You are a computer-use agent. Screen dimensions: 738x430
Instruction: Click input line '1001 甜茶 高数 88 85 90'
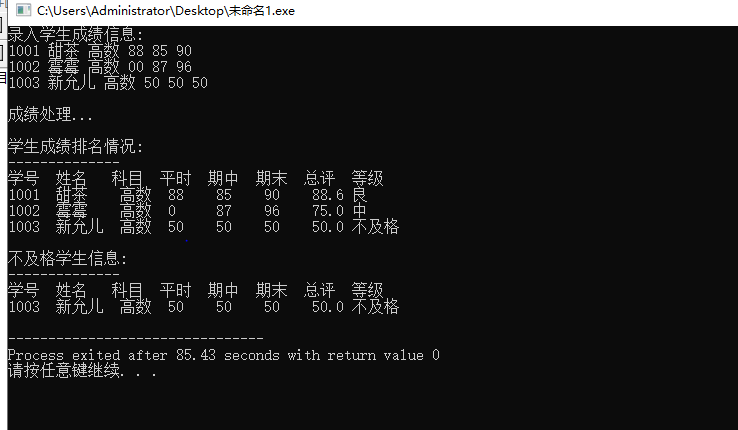tap(100, 51)
